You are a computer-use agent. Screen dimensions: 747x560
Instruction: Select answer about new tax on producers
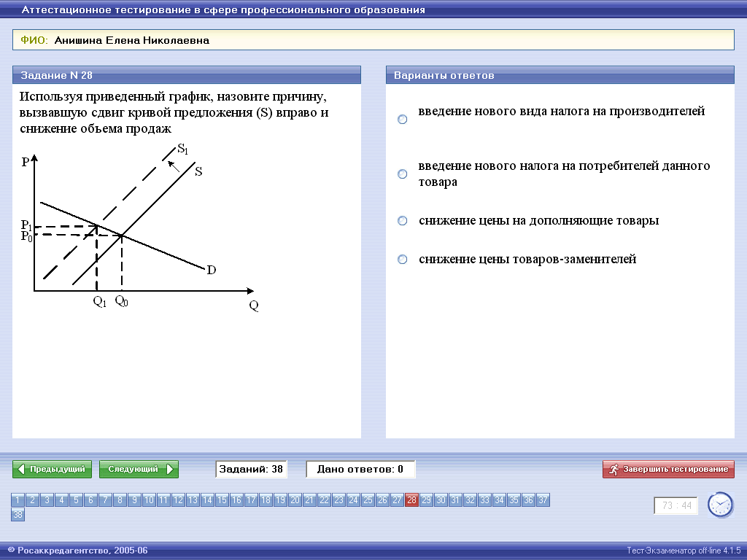click(403, 119)
